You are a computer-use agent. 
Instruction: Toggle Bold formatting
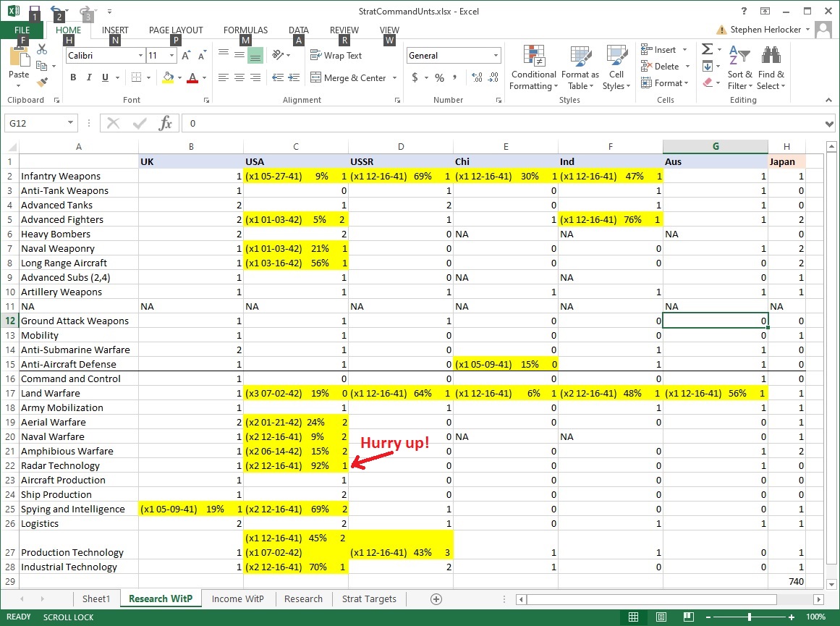click(x=73, y=77)
